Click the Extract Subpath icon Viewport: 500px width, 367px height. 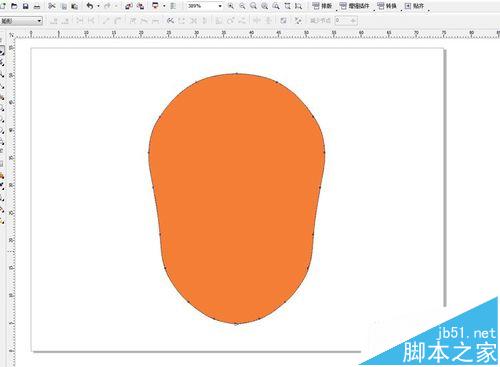(x=193, y=21)
